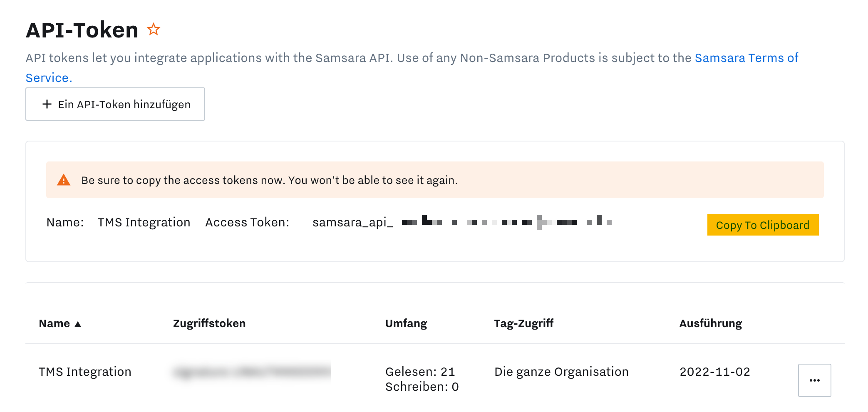The image size is (868, 412).
Task: Open the ellipsis actions menu for TMS Integration
Action: pos(814,380)
